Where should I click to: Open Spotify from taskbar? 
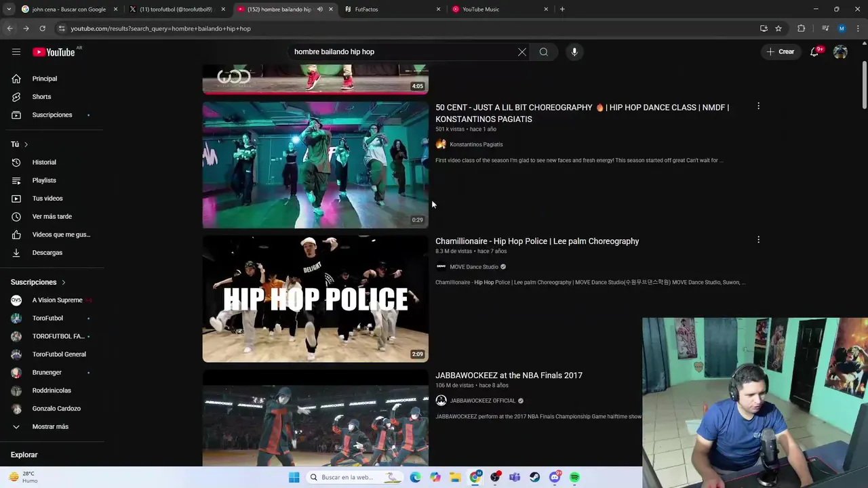[x=574, y=477]
